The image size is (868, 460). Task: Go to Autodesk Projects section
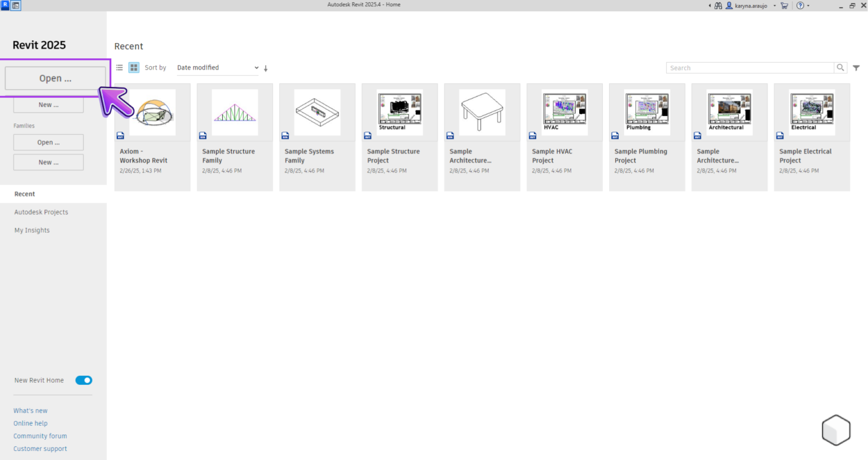tap(41, 212)
